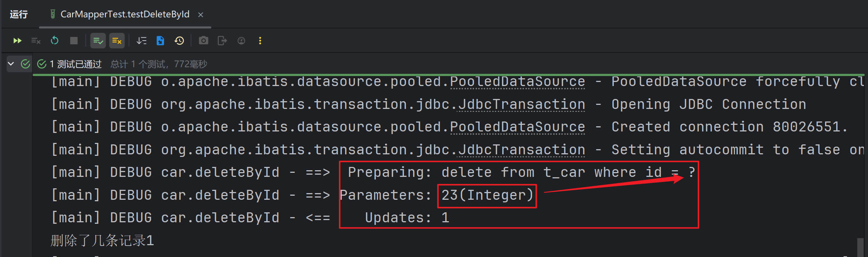Toggle Show Passed tests filter
868x257 pixels.
tap(98, 41)
